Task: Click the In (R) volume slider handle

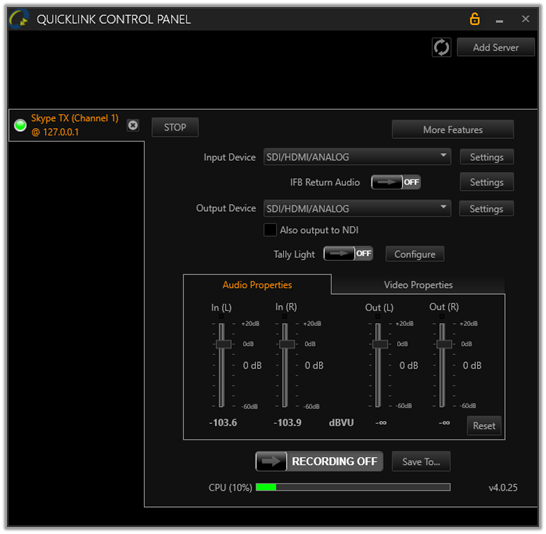Action: click(287, 344)
